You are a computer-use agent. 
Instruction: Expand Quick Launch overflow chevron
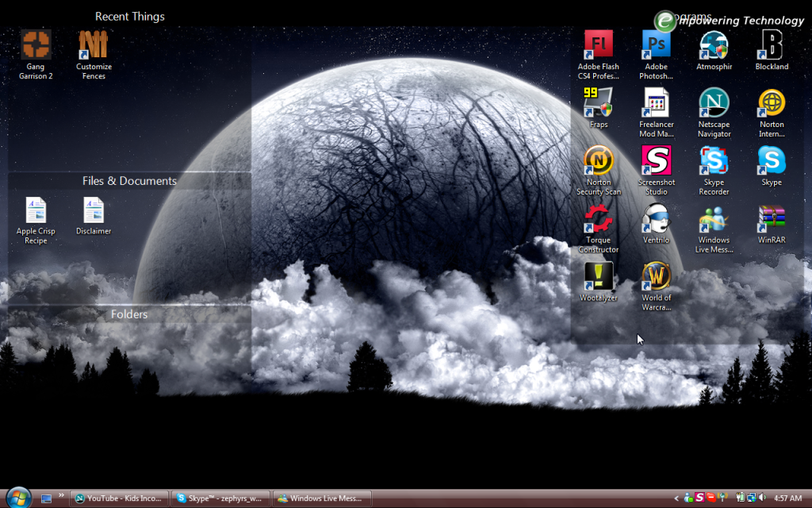pos(61,496)
